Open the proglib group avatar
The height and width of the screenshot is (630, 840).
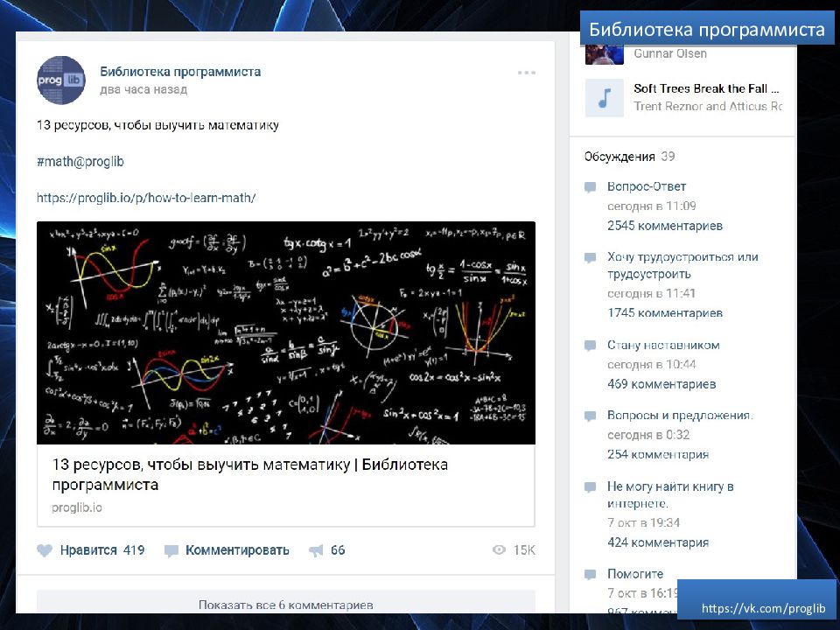click(61, 80)
